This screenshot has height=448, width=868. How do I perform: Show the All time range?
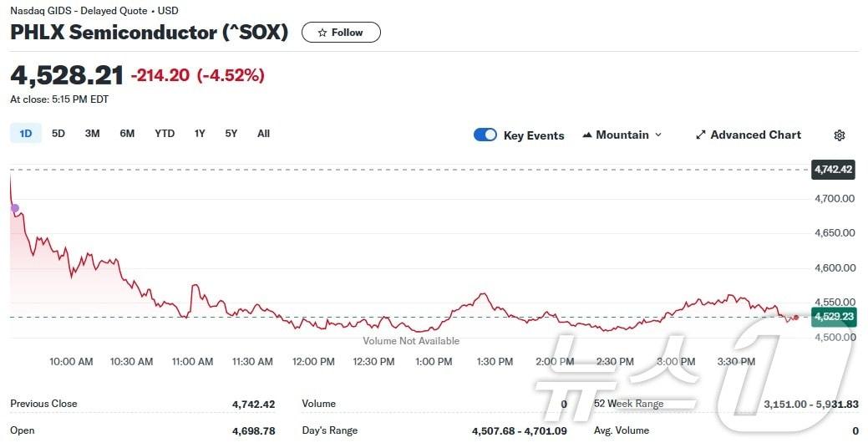[x=263, y=134]
